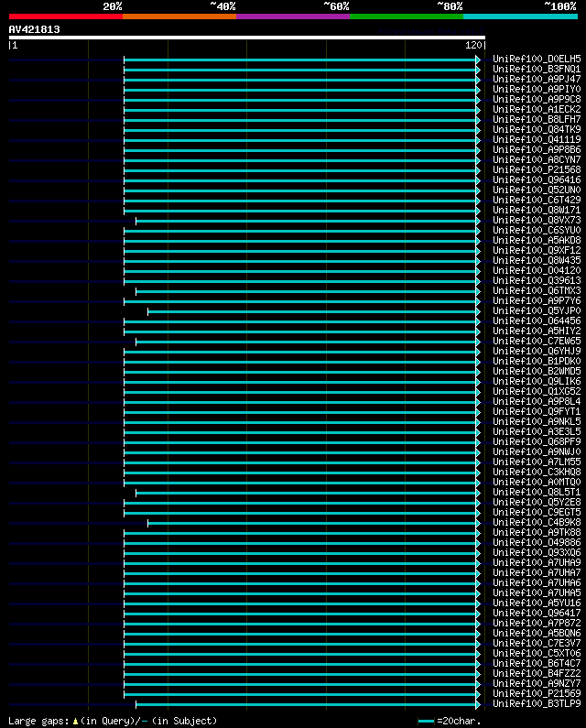Open hit UniRef100_A5AKD8
The width and height of the screenshot is (586, 728).
pos(537,241)
